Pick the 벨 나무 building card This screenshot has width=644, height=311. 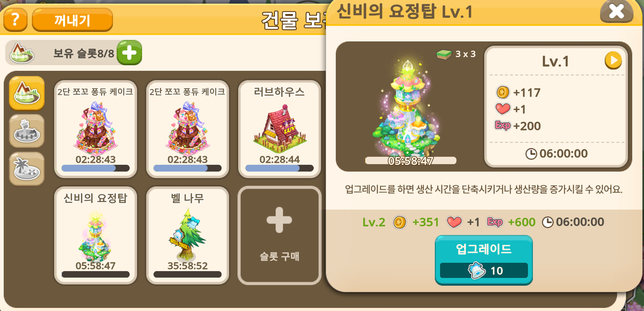(x=187, y=235)
